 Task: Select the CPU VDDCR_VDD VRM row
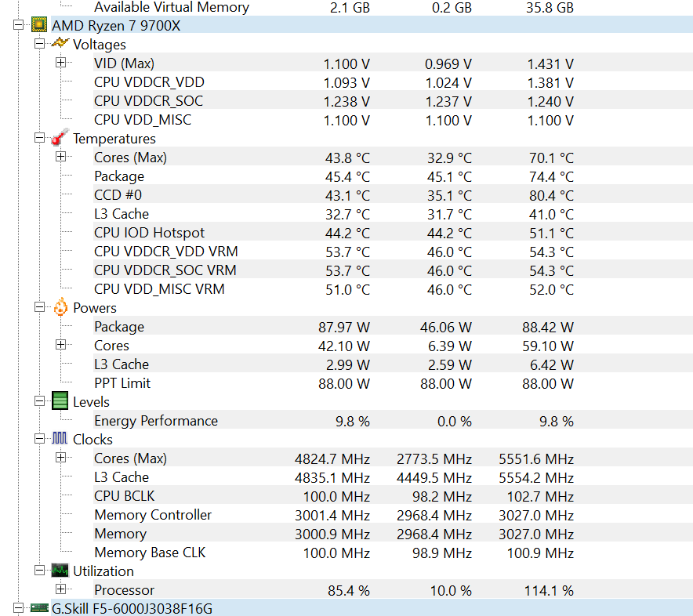393,252
